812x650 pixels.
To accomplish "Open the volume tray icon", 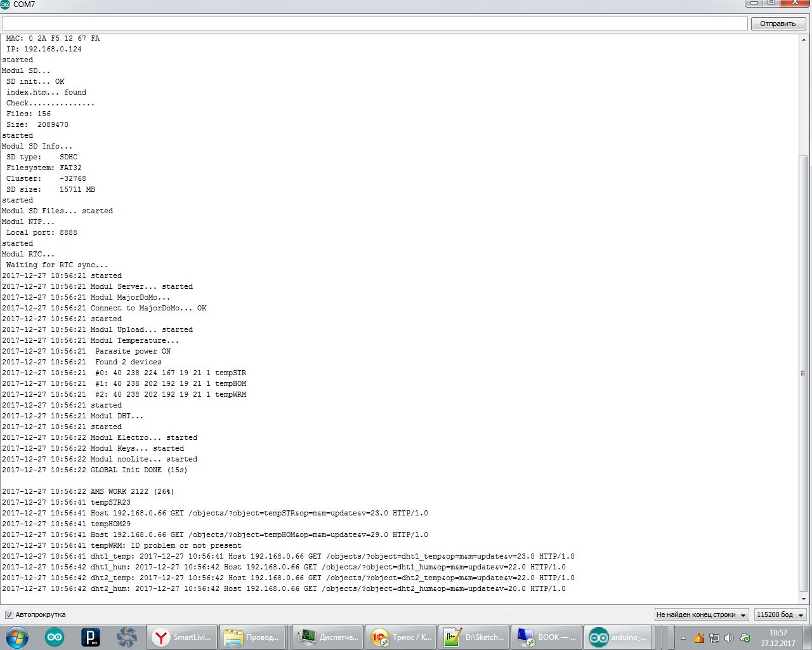I will tap(729, 638).
